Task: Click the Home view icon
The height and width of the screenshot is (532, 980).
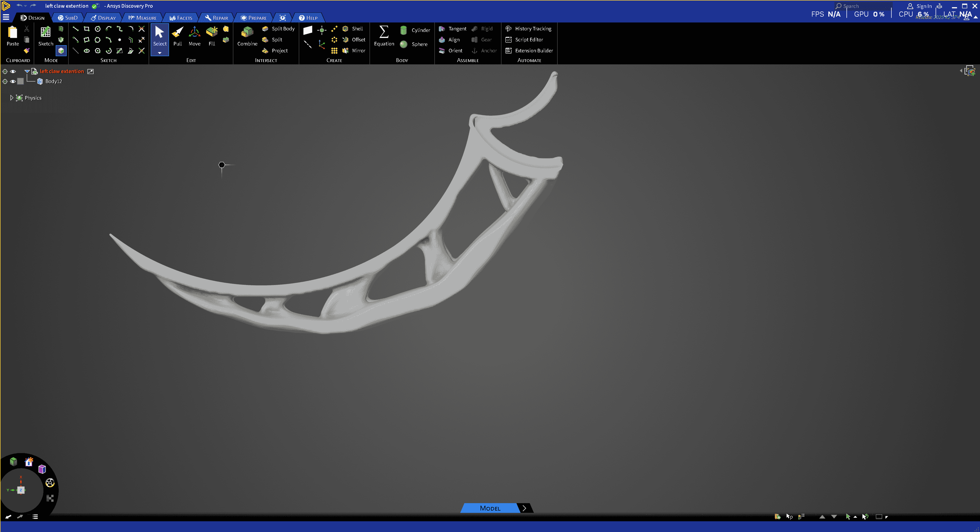Action: tap(29, 462)
